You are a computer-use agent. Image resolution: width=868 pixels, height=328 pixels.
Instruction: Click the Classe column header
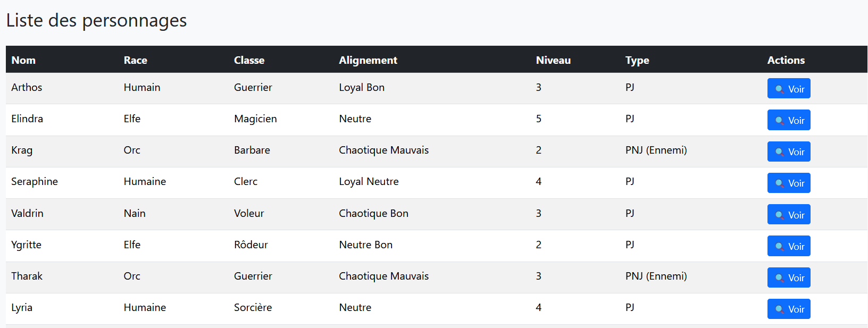[x=249, y=60]
